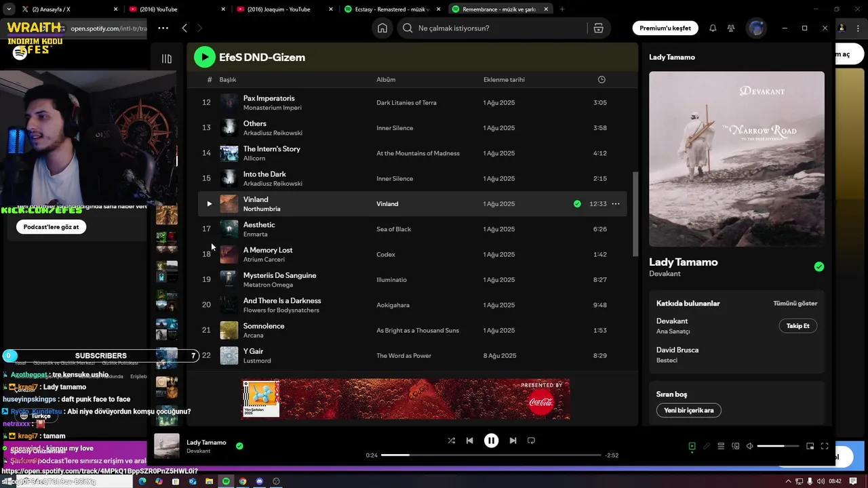Play the Vinland track

tap(209, 203)
